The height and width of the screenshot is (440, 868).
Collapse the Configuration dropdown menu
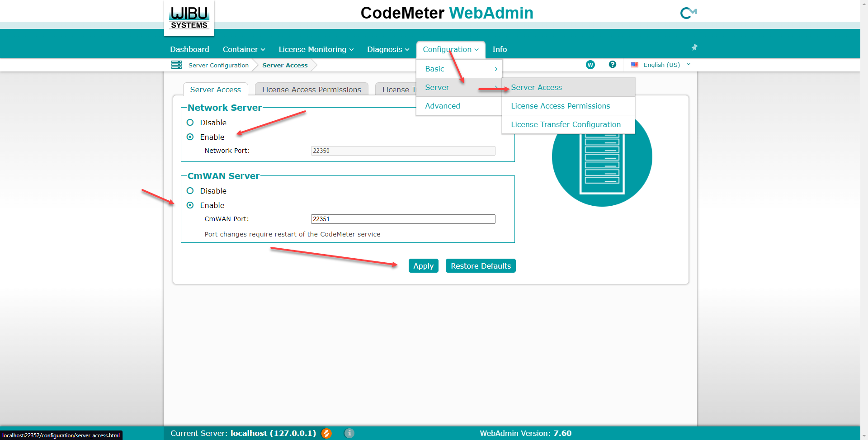tap(451, 49)
